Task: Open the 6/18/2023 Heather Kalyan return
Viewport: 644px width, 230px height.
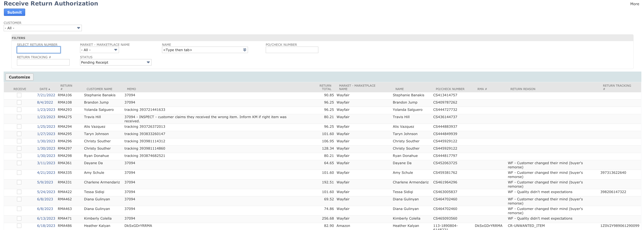Action: [x=46, y=225]
